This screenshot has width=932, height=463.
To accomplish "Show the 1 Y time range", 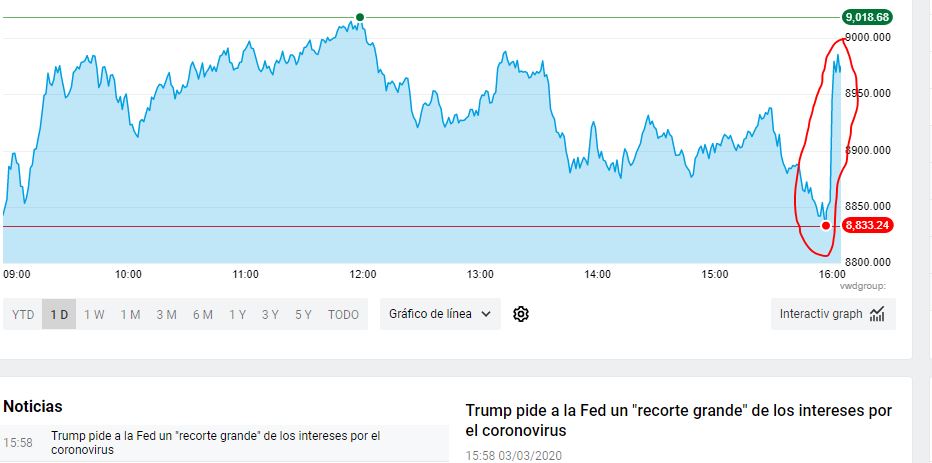I will pyautogui.click(x=237, y=315).
